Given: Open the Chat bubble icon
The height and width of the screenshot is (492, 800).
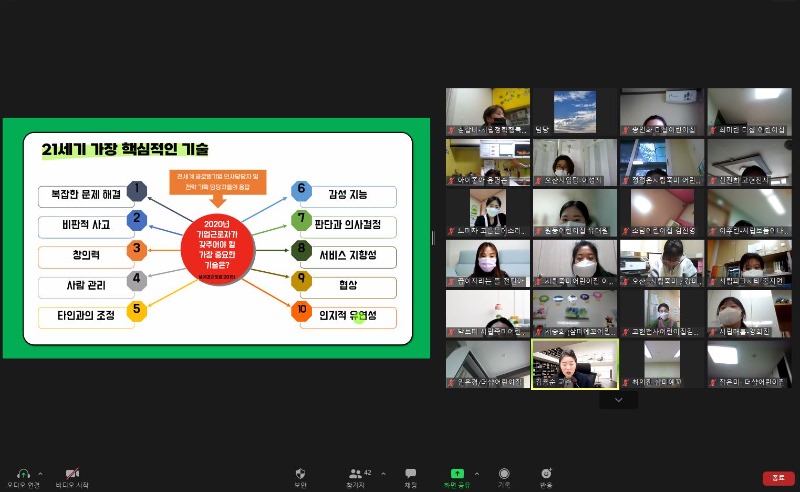Looking at the screenshot, I should [410, 473].
